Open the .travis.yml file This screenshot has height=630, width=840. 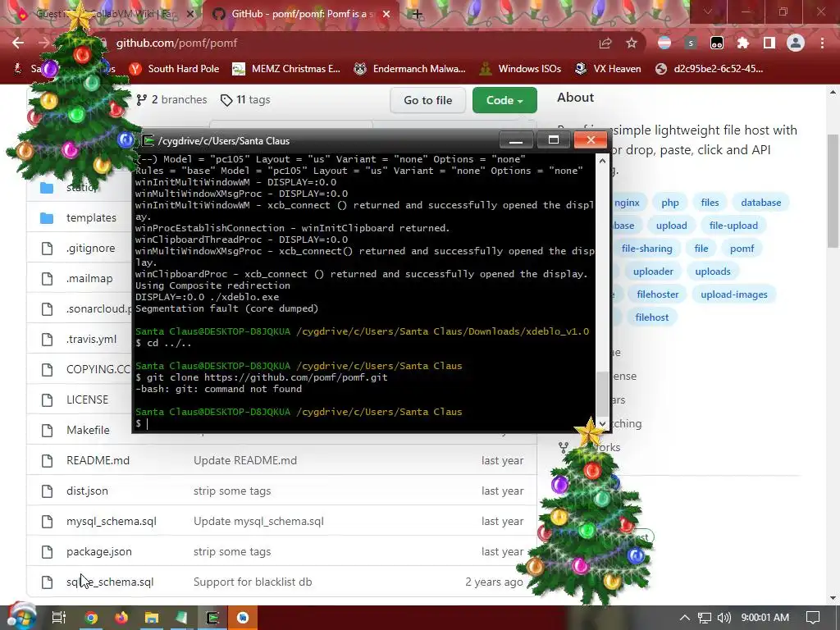click(x=91, y=339)
